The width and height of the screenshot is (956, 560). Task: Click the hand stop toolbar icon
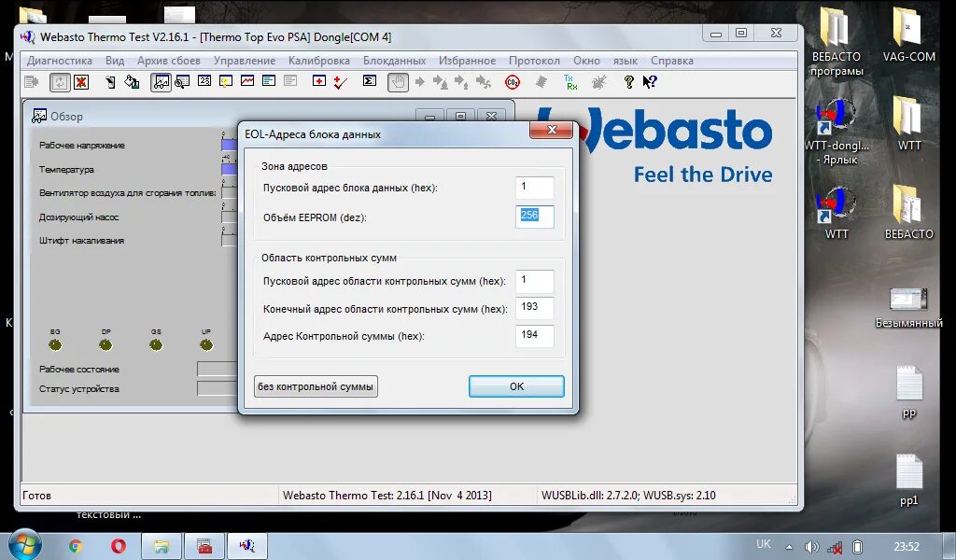(398, 81)
